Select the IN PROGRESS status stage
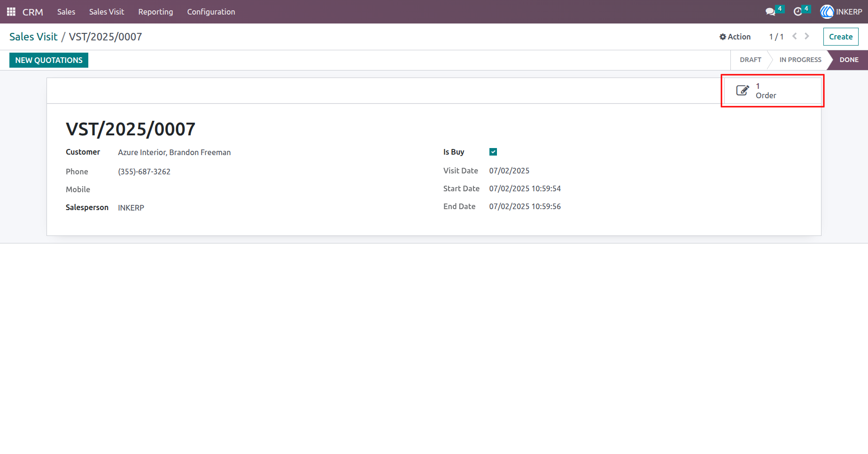 click(800, 60)
